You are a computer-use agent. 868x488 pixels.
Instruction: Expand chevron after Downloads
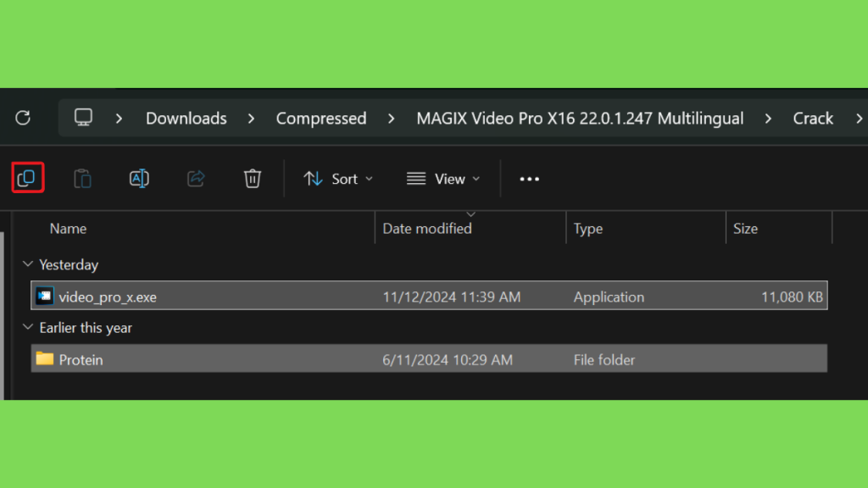click(x=251, y=119)
